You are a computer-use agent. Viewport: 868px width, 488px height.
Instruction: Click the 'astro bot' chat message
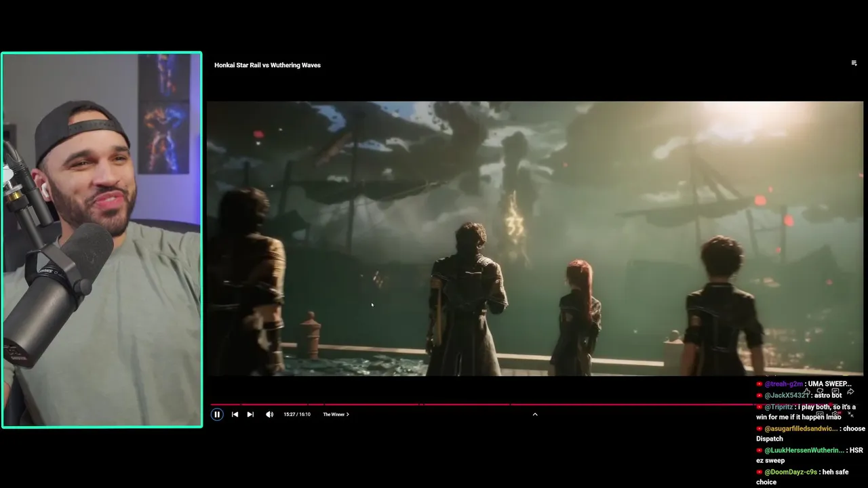(x=828, y=395)
